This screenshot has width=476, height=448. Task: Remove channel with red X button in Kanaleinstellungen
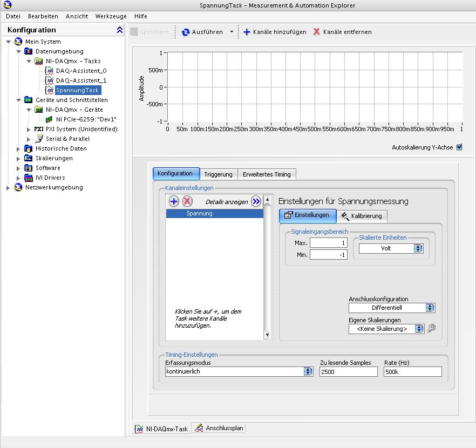[187, 201]
